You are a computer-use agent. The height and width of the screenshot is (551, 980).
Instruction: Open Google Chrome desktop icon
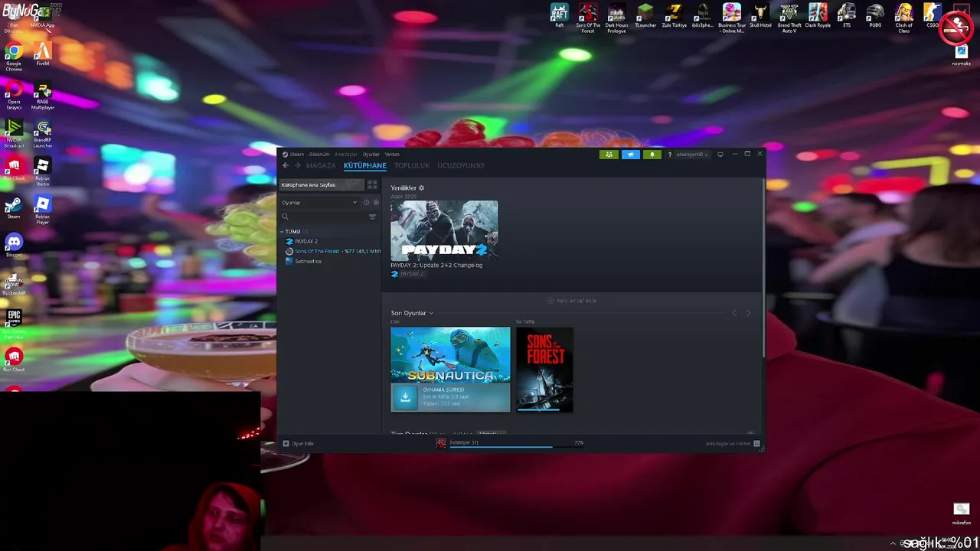pyautogui.click(x=14, y=57)
